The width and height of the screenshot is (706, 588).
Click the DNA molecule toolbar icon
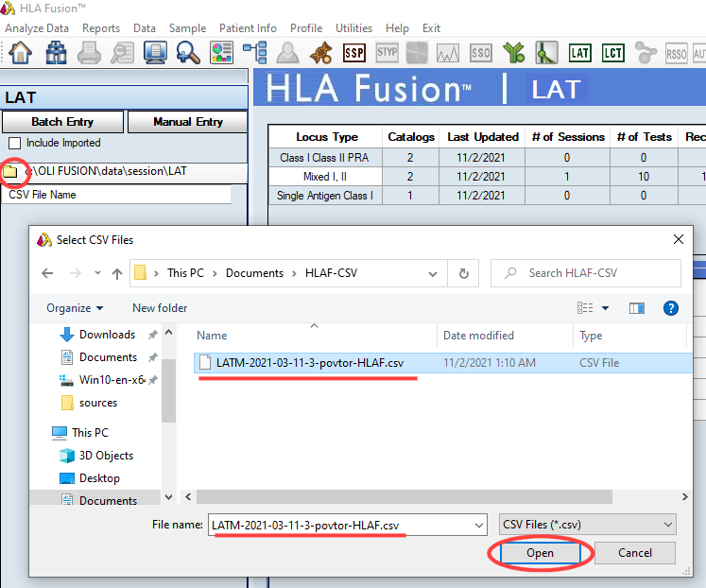[321, 53]
